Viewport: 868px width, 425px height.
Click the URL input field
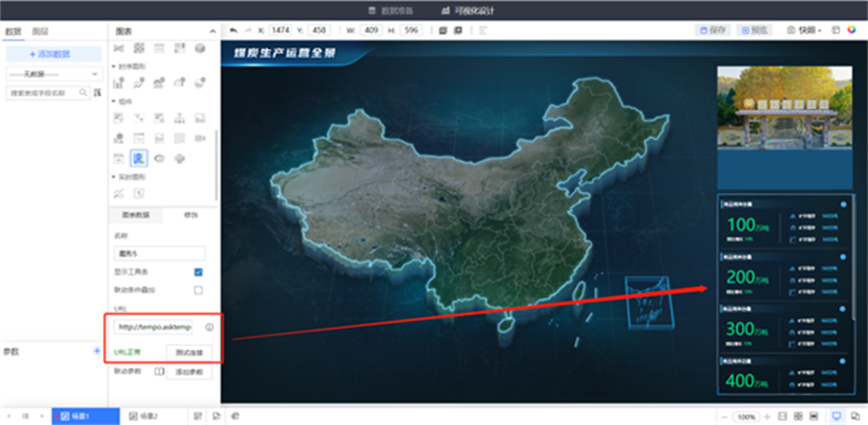tap(154, 328)
